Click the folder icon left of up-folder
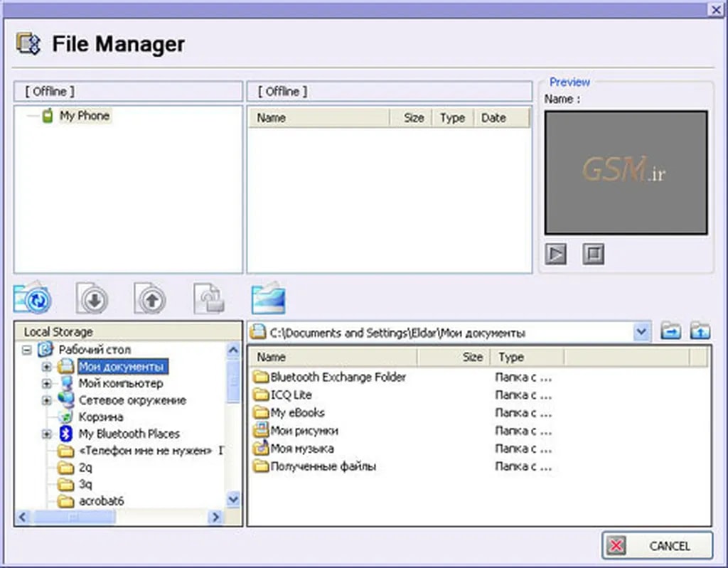 [x=670, y=331]
